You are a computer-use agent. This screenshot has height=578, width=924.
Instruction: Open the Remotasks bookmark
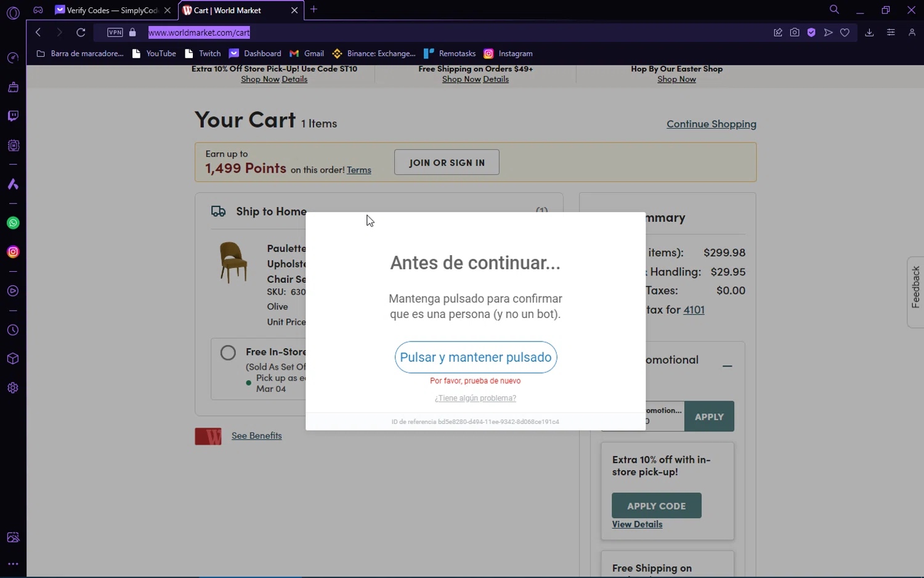coord(450,54)
